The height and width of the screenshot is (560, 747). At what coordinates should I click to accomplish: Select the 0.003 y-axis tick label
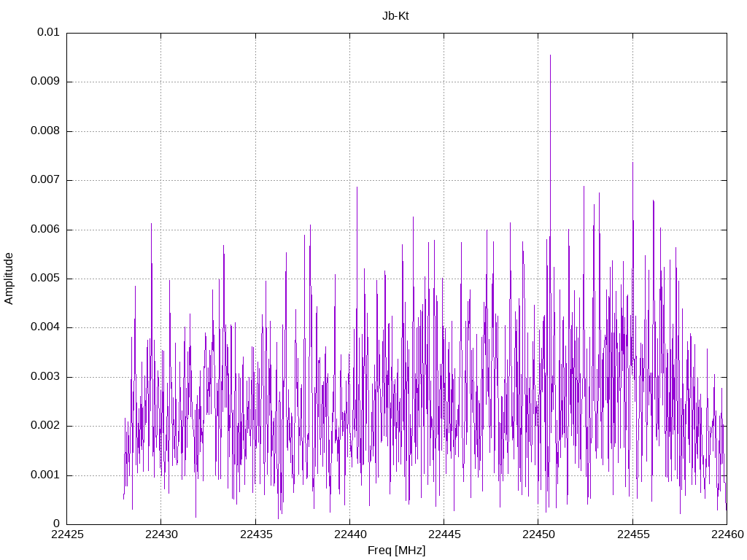coord(44,377)
